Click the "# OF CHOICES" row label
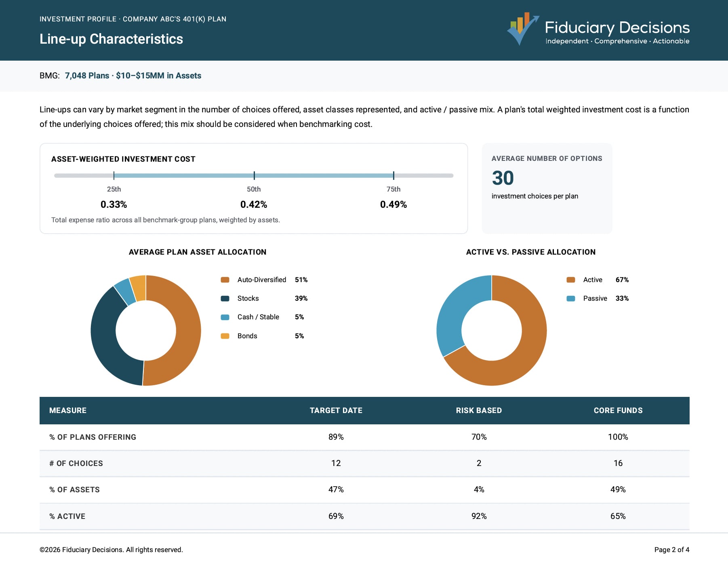Viewport: 728px width, 565px height. coord(76,464)
